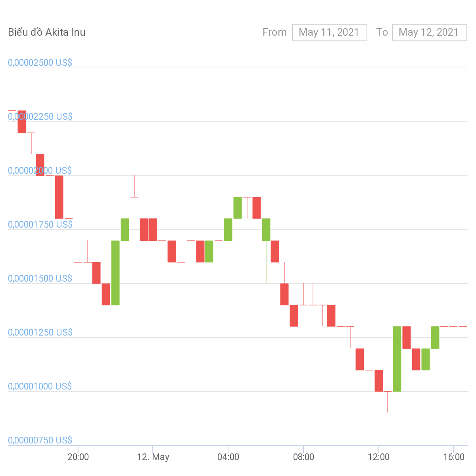
Task: Click the 0,00001500 US$ price axis label
Action: click(x=40, y=278)
